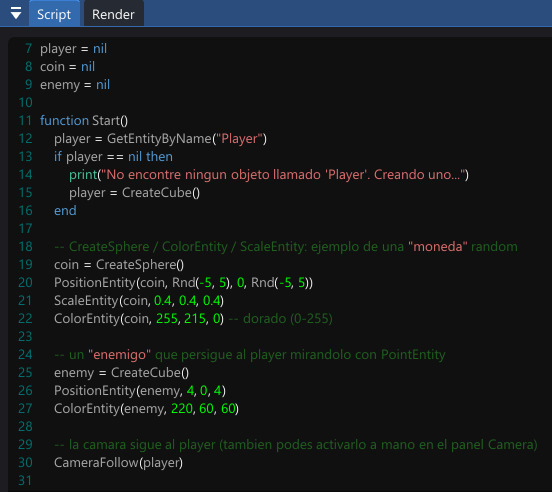The image size is (552, 492).
Task: Click PositionEntity(coin, Rnd(-5, 5)...) line
Action: point(183,283)
